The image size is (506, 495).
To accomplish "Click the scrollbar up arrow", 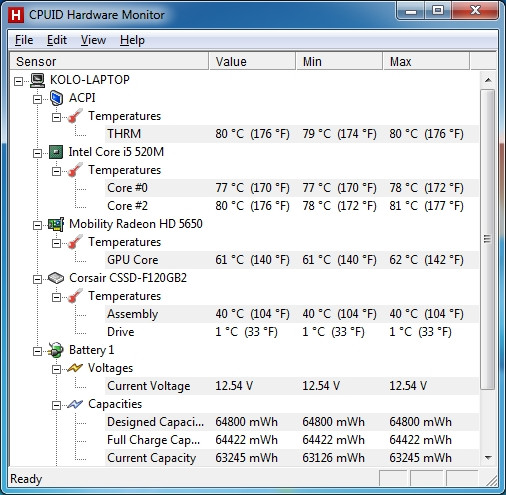I will pyautogui.click(x=488, y=80).
